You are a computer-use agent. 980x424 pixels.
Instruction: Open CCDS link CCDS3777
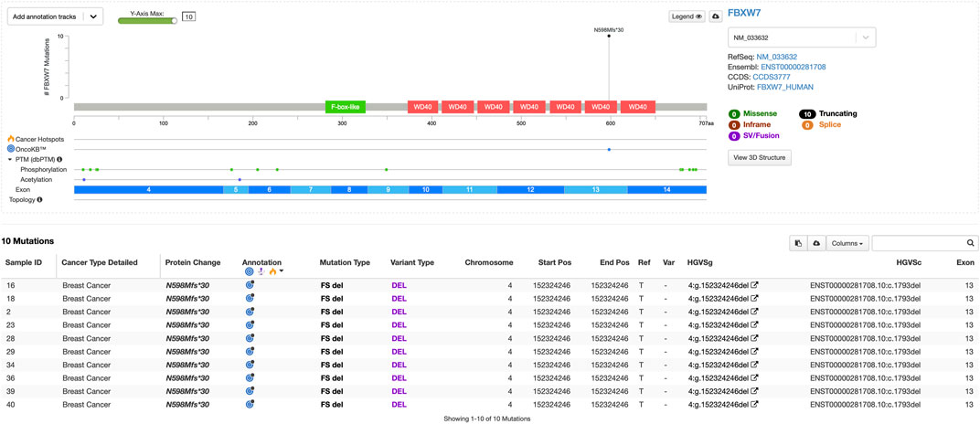773,77
